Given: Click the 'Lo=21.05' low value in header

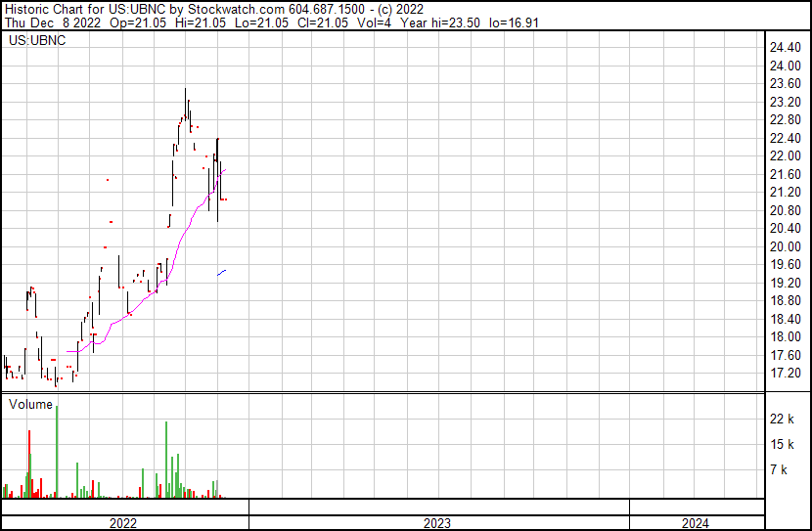Looking at the screenshot, I should pos(261,22).
